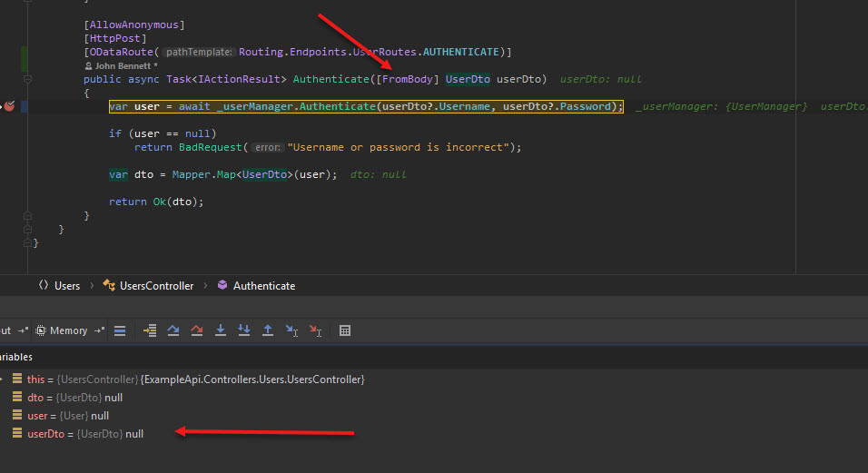Click the red Force Step Over icon
This screenshot has height=473, width=868.
196,330
